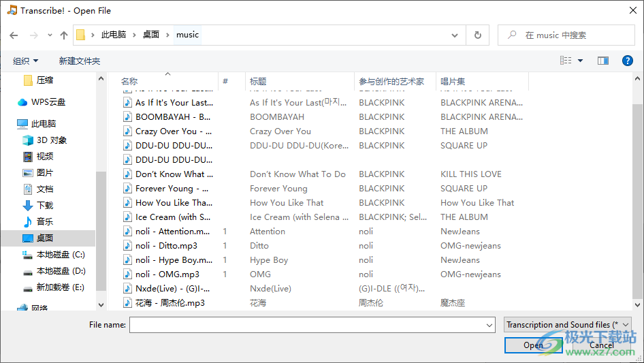Expand the File name dropdown arrow
The image size is (644, 363).
click(489, 325)
